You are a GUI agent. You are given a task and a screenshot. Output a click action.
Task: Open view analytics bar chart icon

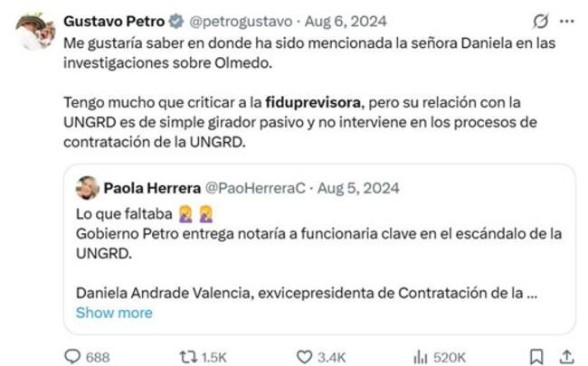click(420, 355)
